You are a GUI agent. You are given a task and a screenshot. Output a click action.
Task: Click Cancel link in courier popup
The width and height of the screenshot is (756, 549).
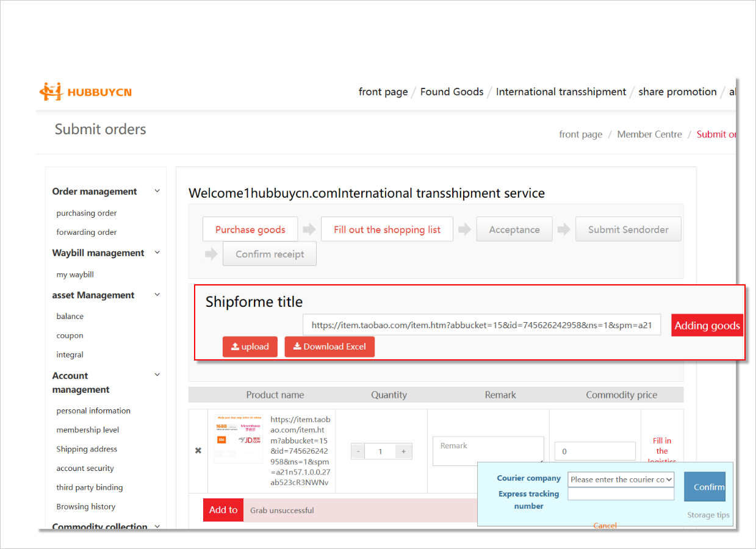click(605, 525)
